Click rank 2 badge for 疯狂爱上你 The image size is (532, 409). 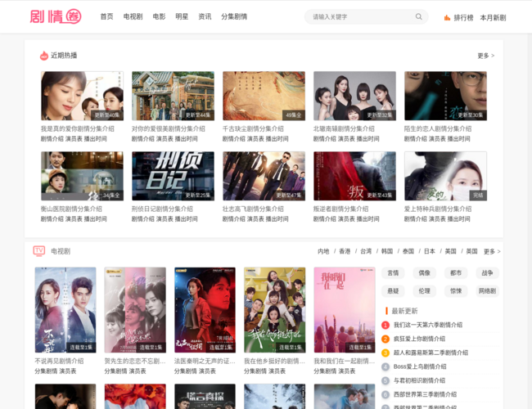click(385, 339)
